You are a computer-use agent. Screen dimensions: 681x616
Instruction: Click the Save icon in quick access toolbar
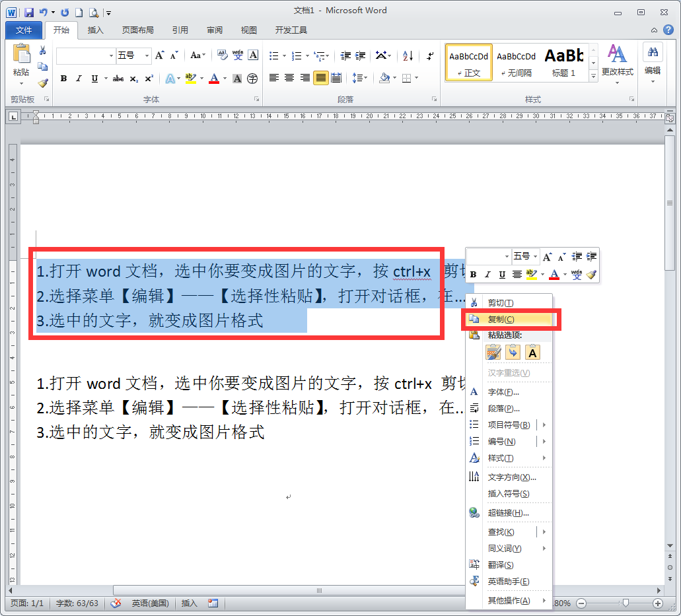[28, 13]
